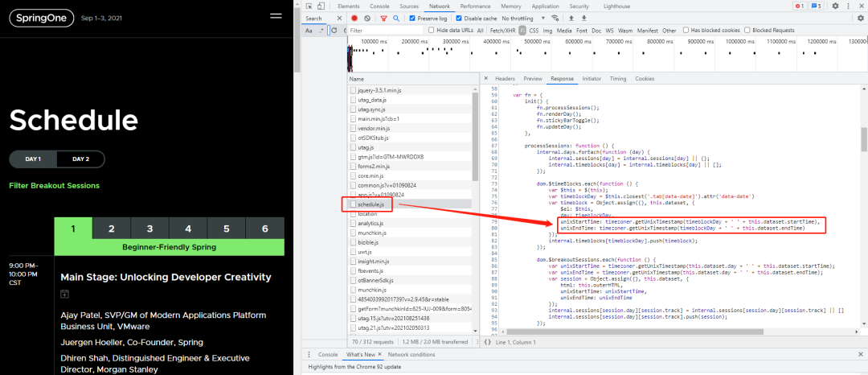
Task: Click the pretty print braces icon
Action: [x=487, y=342]
